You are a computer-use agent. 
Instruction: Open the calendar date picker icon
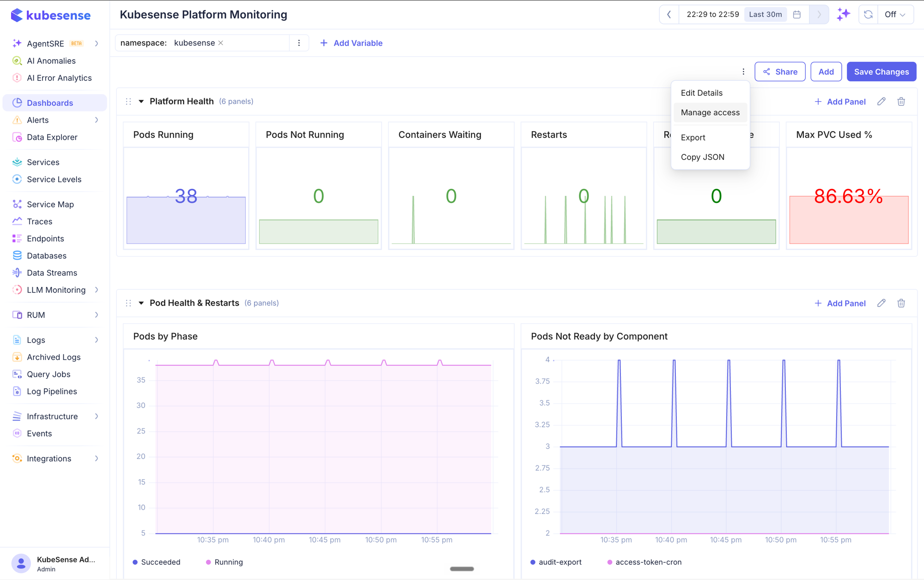797,14
